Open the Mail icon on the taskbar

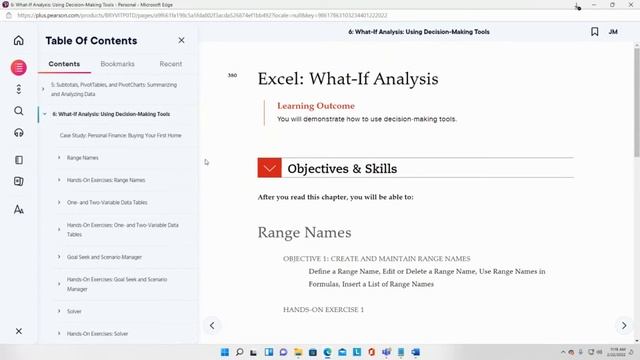point(342,352)
